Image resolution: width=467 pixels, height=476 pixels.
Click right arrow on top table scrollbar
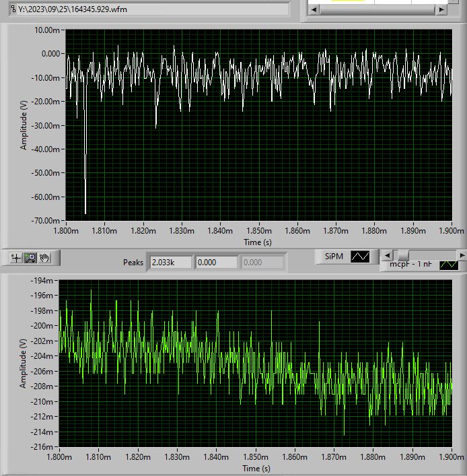(441, 10)
